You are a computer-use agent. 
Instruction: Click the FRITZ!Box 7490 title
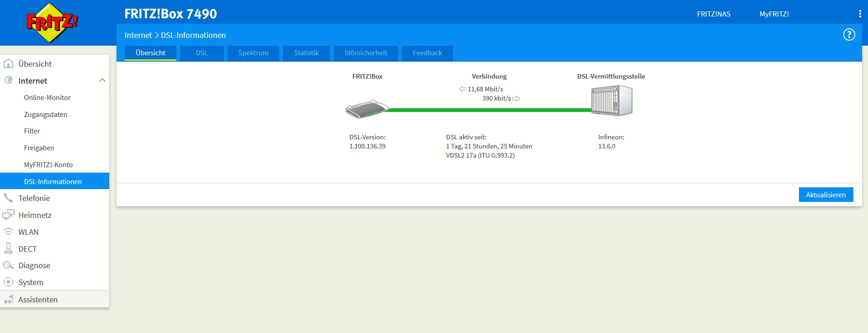170,14
